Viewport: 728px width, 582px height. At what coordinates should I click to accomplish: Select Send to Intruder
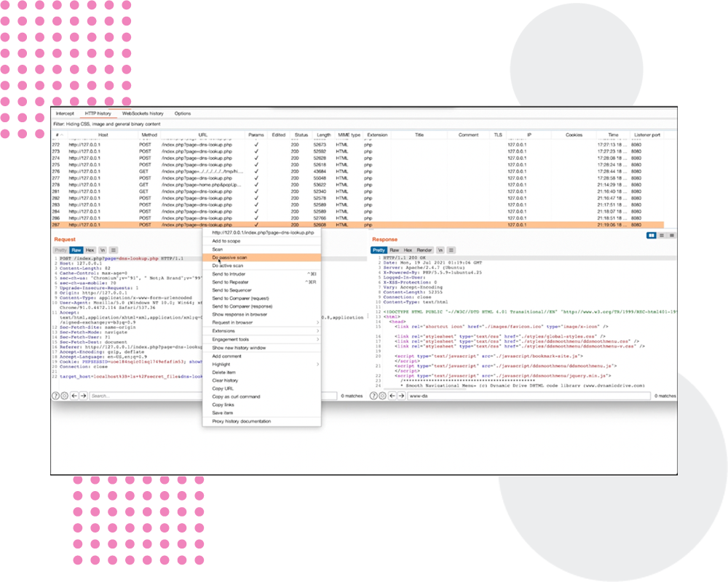pos(262,274)
